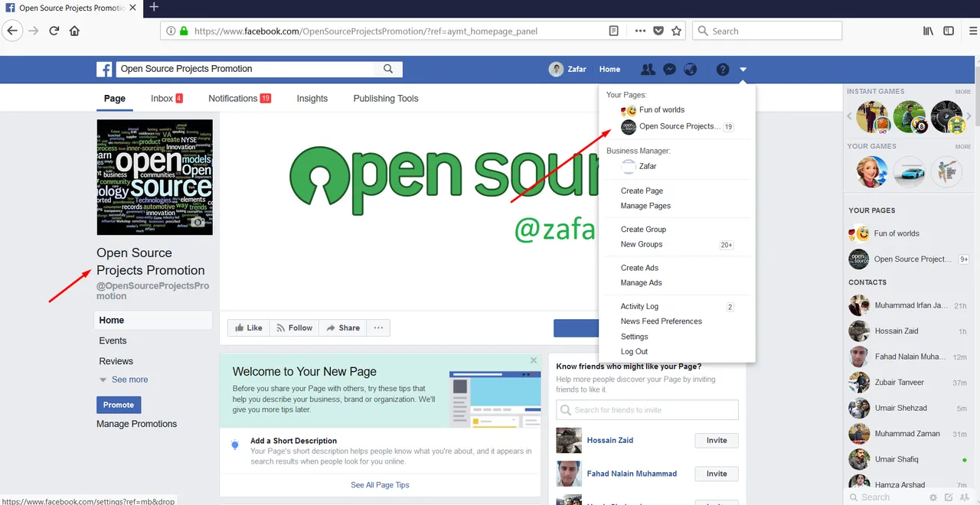Open the Library icon in Firefox toolbar
Image resolution: width=980 pixels, height=505 pixels.
point(928,31)
